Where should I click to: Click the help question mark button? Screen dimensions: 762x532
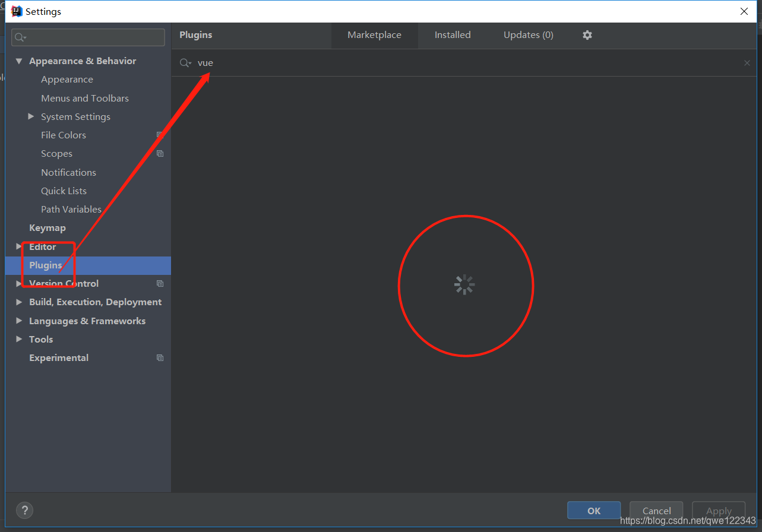(24, 510)
